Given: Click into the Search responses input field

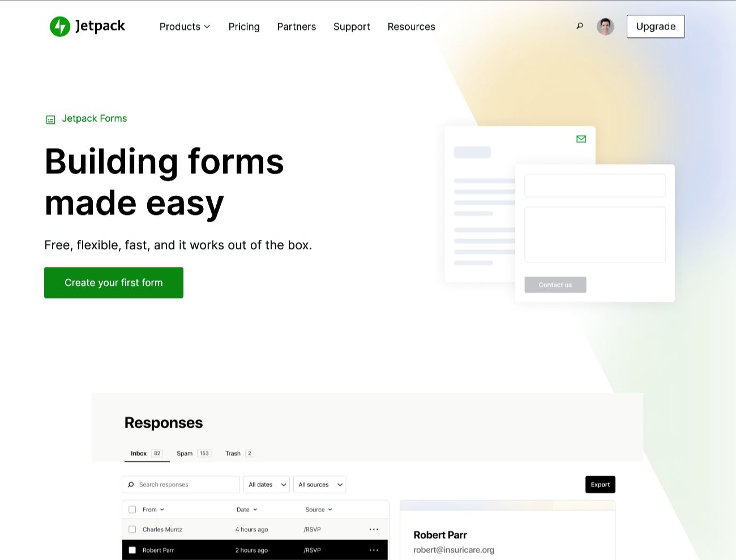Looking at the screenshot, I should pos(181,484).
